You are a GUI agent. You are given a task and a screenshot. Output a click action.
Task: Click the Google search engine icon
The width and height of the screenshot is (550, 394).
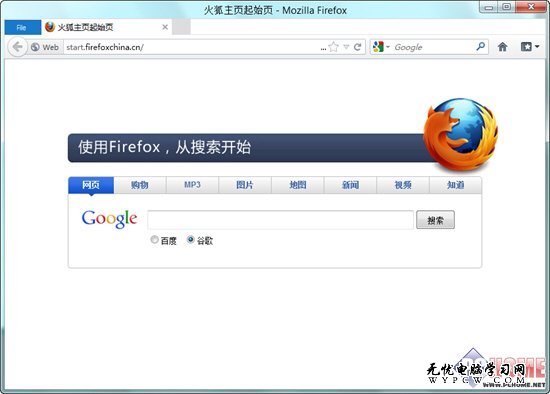378,47
